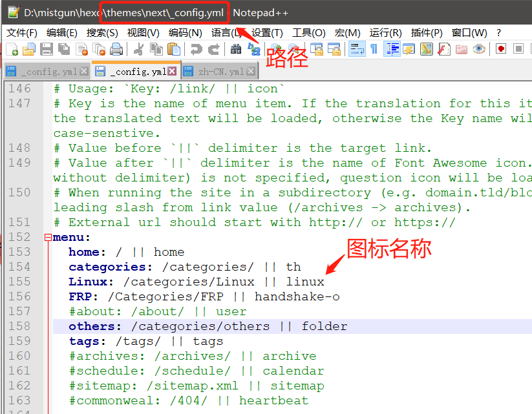This screenshot has width=532, height=414.
Task: Collapse the menu: block fold marker
Action: 48,237
